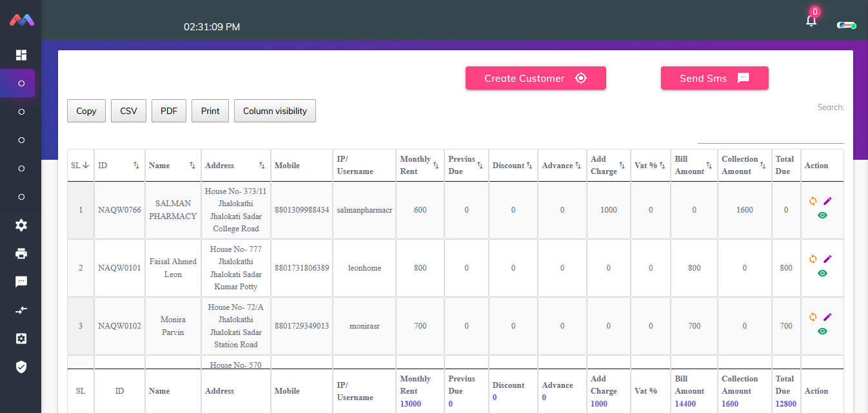Open the dashboard grid icon in sidebar
The height and width of the screenshot is (413, 868).
(x=21, y=55)
